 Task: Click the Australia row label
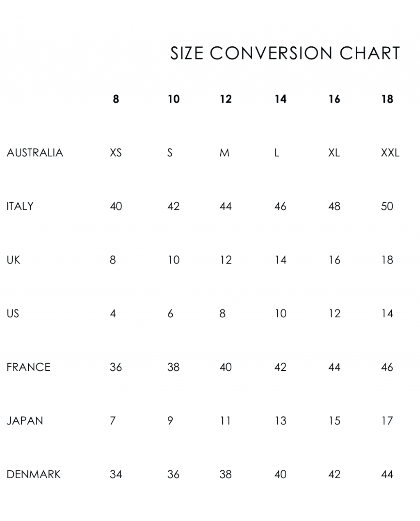pos(35,153)
